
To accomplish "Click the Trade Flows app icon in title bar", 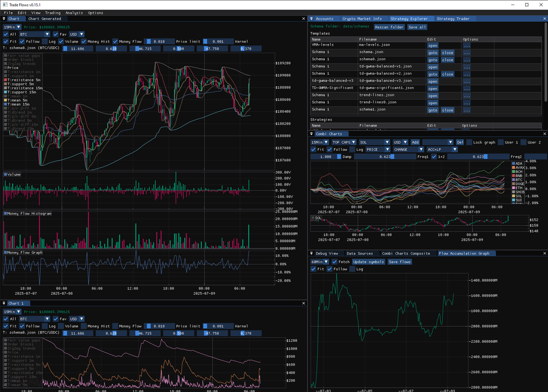I will [x=5, y=4].
